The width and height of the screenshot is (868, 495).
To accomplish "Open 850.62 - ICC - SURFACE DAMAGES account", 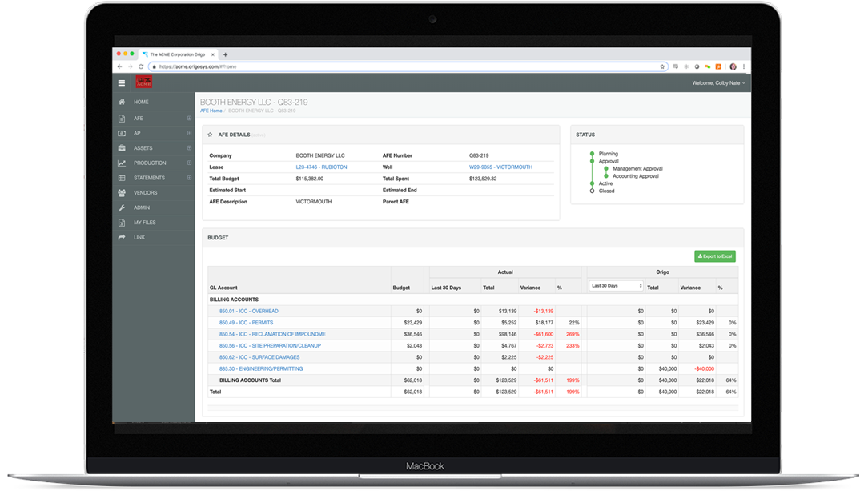I will [x=259, y=358].
